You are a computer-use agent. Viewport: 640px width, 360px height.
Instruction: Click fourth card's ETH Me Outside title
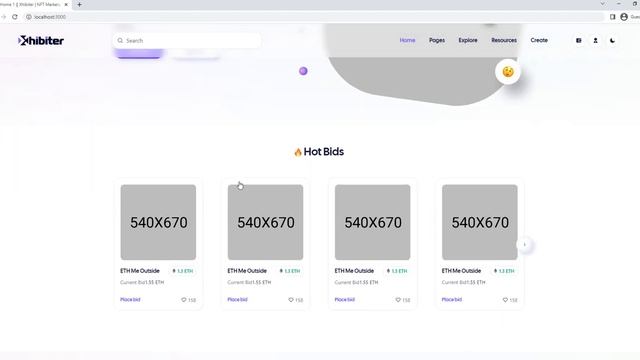pos(461,271)
